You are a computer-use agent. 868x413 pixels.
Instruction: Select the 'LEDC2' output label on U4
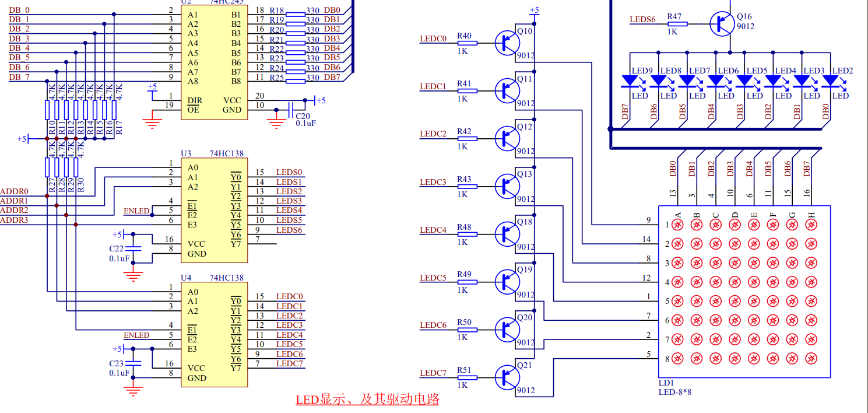(290, 316)
